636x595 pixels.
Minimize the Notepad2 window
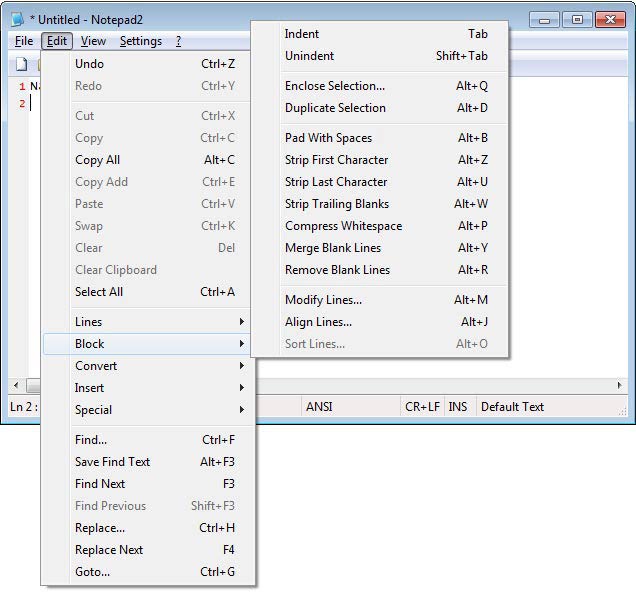point(544,19)
